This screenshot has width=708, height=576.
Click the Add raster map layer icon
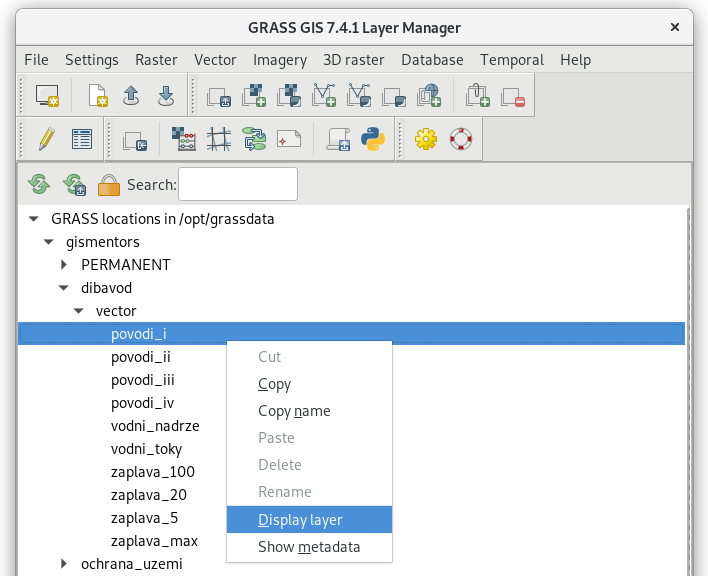pos(254,95)
